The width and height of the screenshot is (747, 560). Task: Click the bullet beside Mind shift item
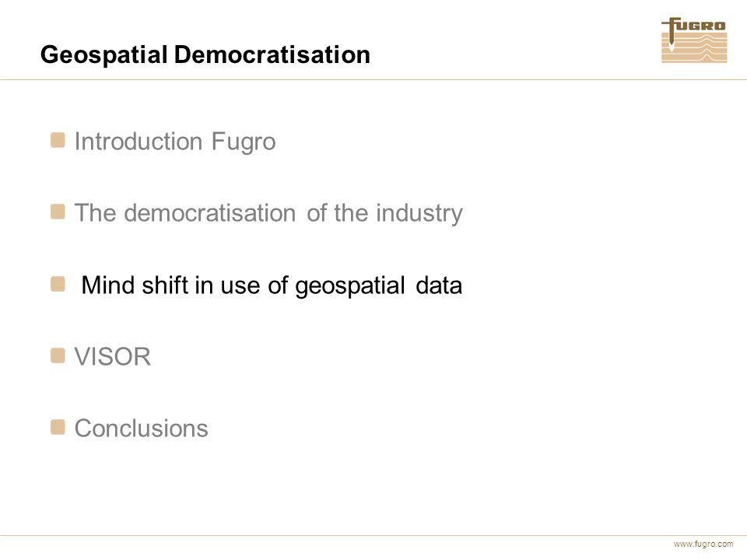click(x=58, y=285)
